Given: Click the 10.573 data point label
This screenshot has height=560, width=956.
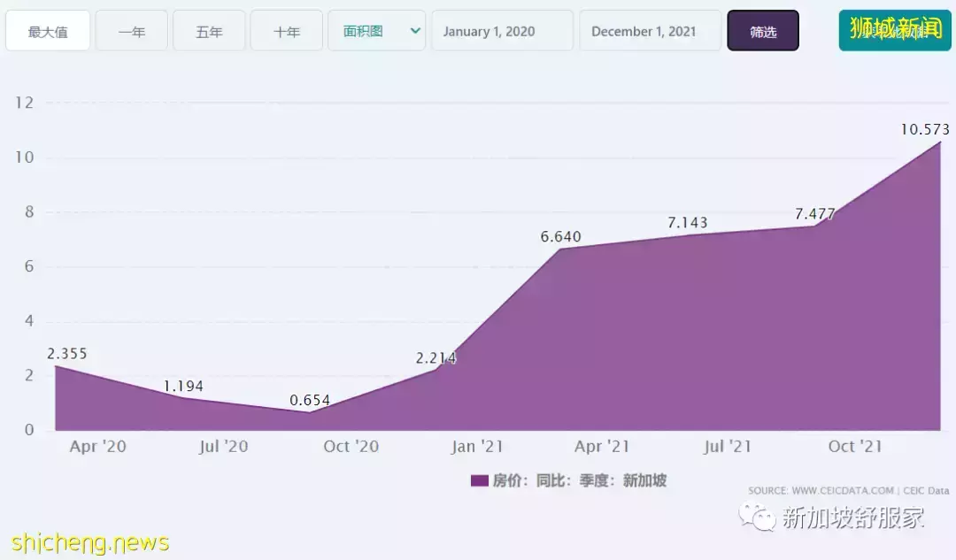Looking at the screenshot, I should click(925, 129).
